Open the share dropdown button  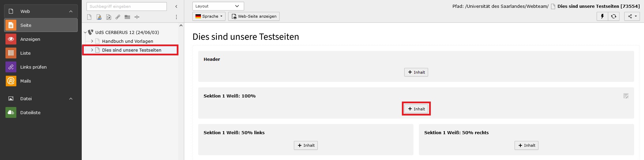coord(632,16)
